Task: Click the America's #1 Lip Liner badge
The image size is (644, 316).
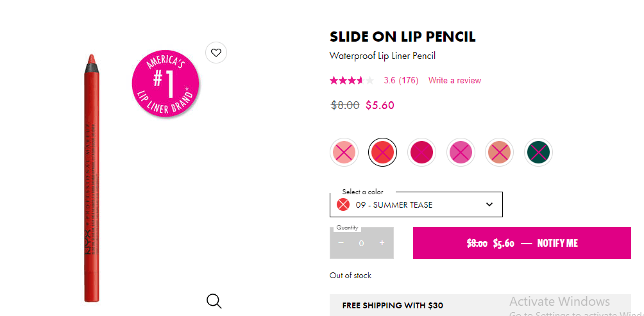Action: [165, 84]
